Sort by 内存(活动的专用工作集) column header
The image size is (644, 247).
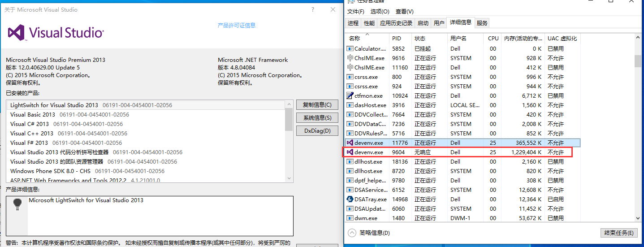(523, 39)
